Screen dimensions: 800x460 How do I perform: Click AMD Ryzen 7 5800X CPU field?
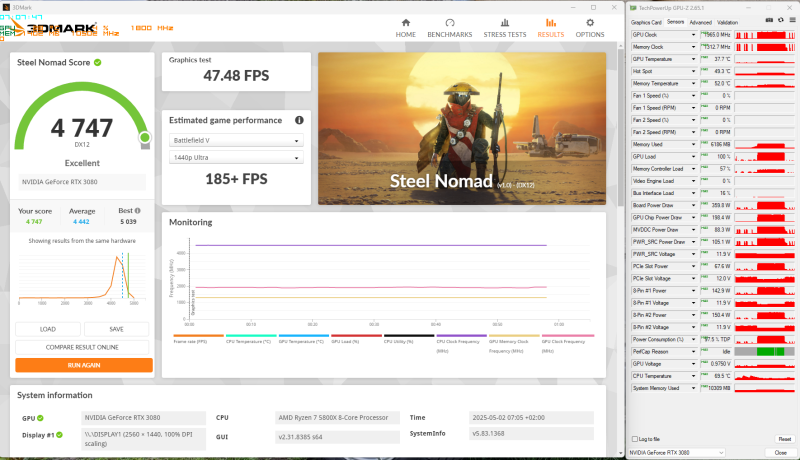point(337,418)
